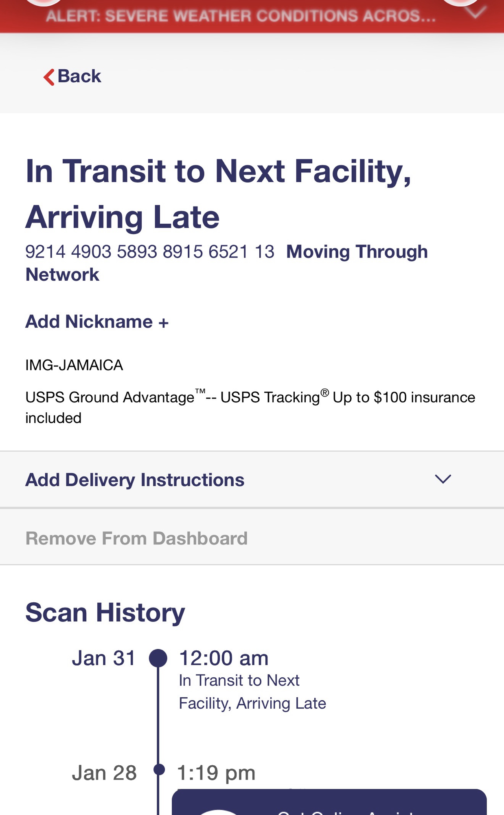Click the Back text link
Screen dimensions: 504x815
coord(79,76)
